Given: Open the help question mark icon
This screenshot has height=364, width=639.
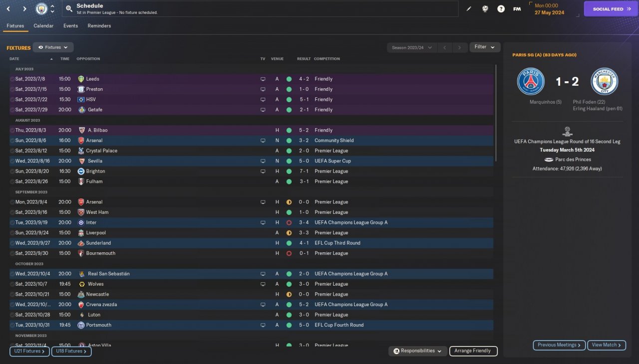Looking at the screenshot, I should 501,9.
